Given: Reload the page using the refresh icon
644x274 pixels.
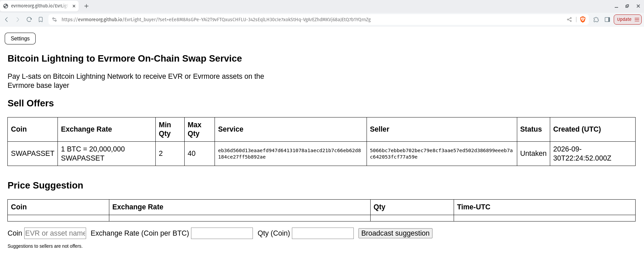Looking at the screenshot, I should tap(29, 20).
